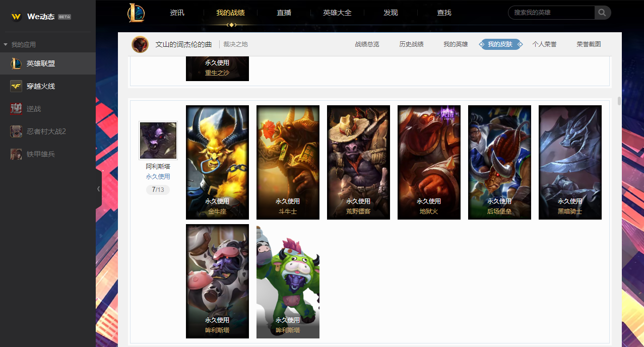Select 逆战 game icon in sidebar
644x347 pixels.
click(16, 109)
